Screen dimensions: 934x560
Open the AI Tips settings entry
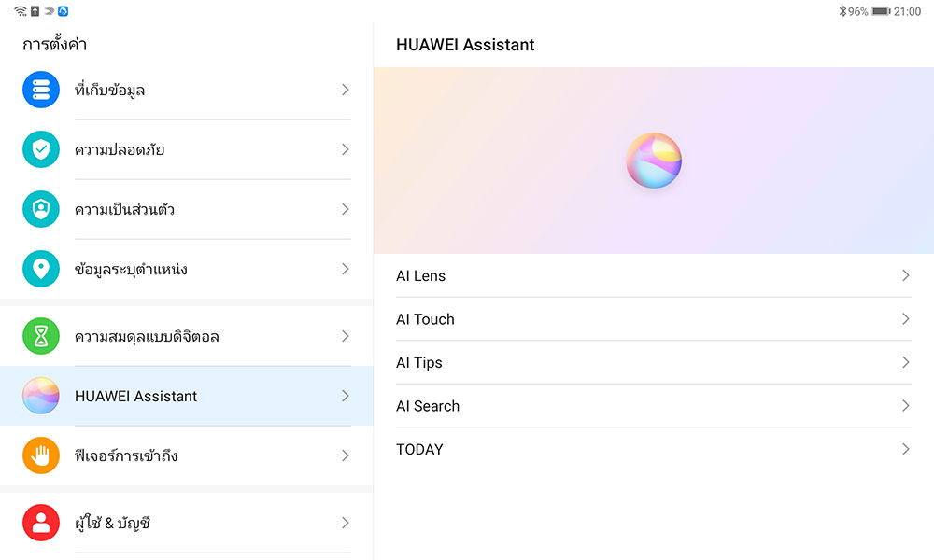point(419,363)
